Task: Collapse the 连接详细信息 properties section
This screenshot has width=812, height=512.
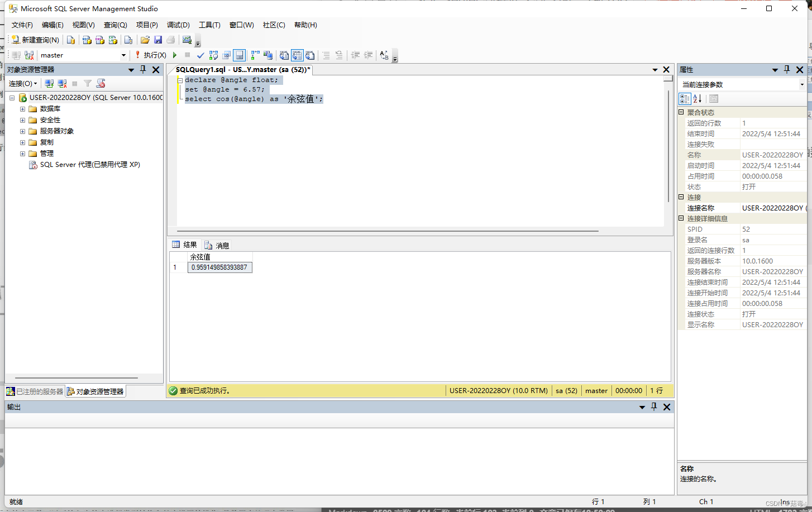Action: pos(681,218)
